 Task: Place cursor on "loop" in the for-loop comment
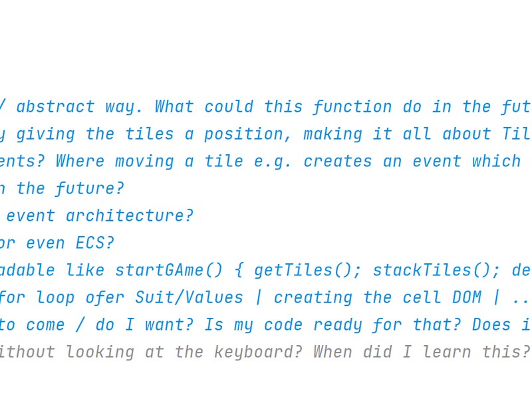[55, 297]
